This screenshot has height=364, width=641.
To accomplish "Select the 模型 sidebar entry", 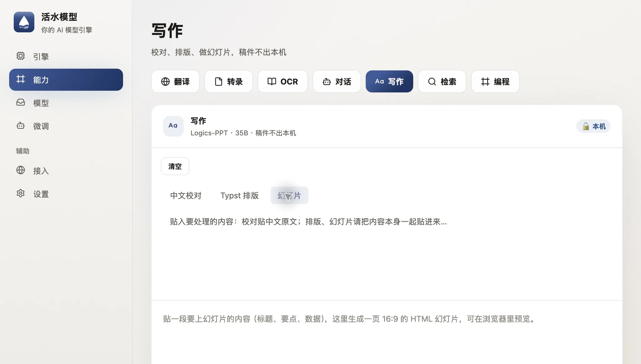I will 66,103.
